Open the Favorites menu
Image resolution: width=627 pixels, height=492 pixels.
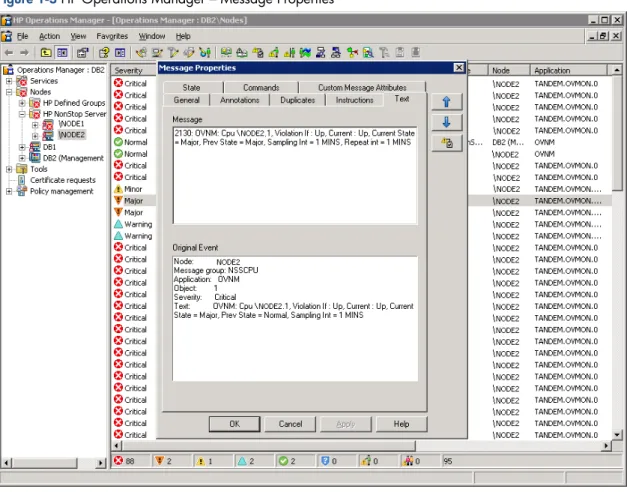(112, 36)
